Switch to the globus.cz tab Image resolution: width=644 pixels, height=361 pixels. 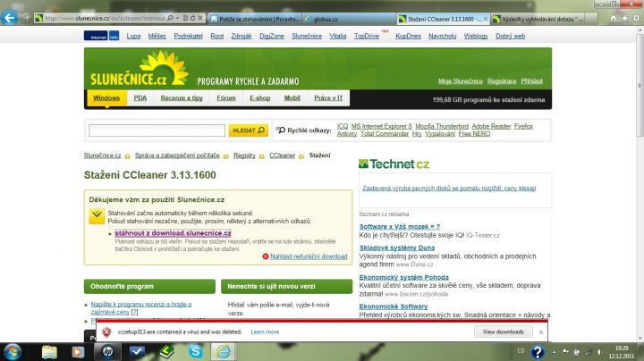tap(349, 19)
